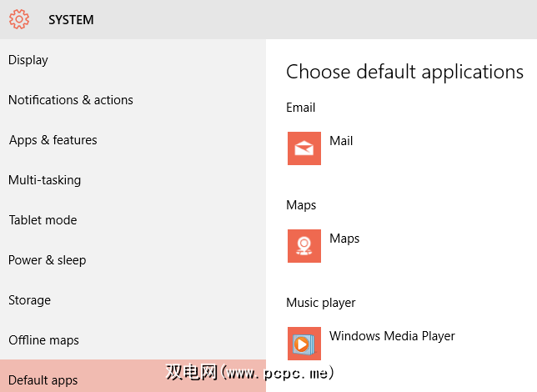Select Storage in the sidebar
537x392 pixels.
(x=30, y=300)
